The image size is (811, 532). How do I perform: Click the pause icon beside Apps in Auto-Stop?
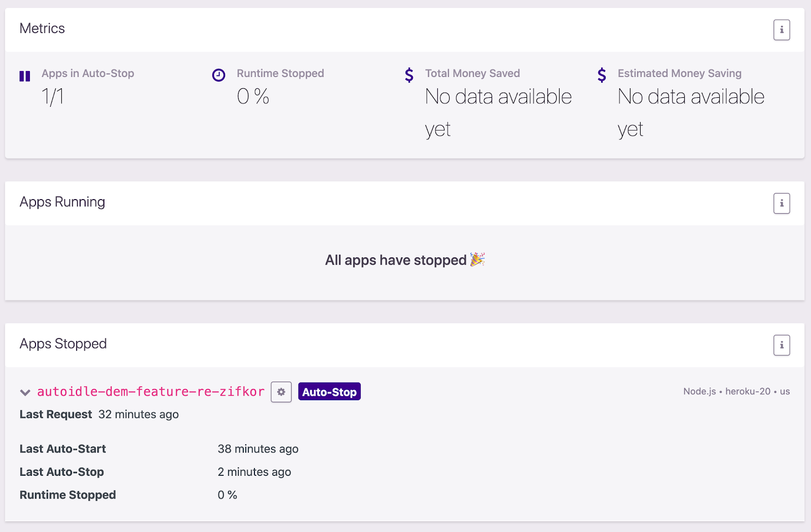24,75
